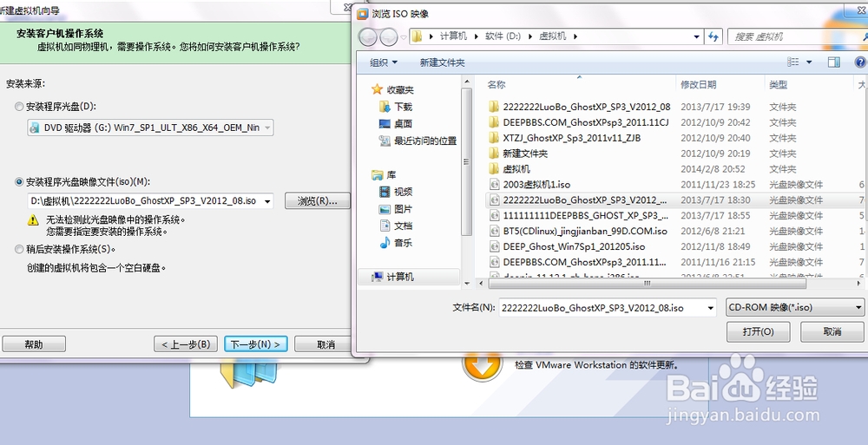The image size is (868, 445).
Task: Expand the filename combo box dropdown arrow
Action: tap(711, 307)
